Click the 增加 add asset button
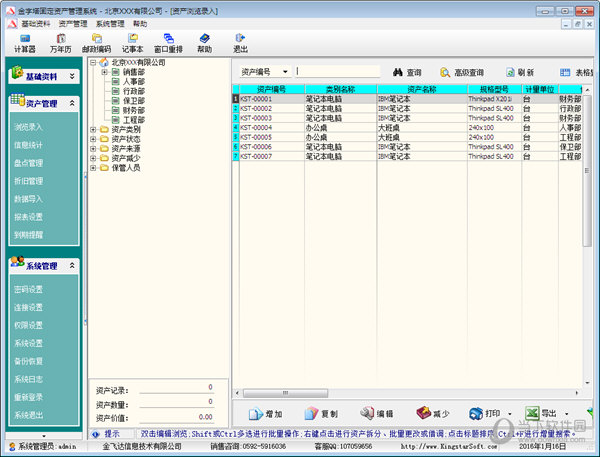This screenshot has width=600, height=457. (265, 413)
